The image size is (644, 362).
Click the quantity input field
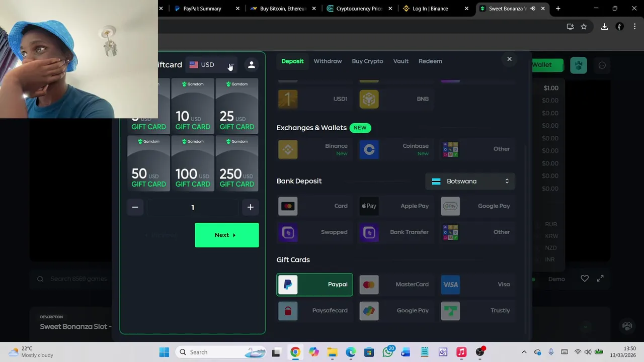193,207
